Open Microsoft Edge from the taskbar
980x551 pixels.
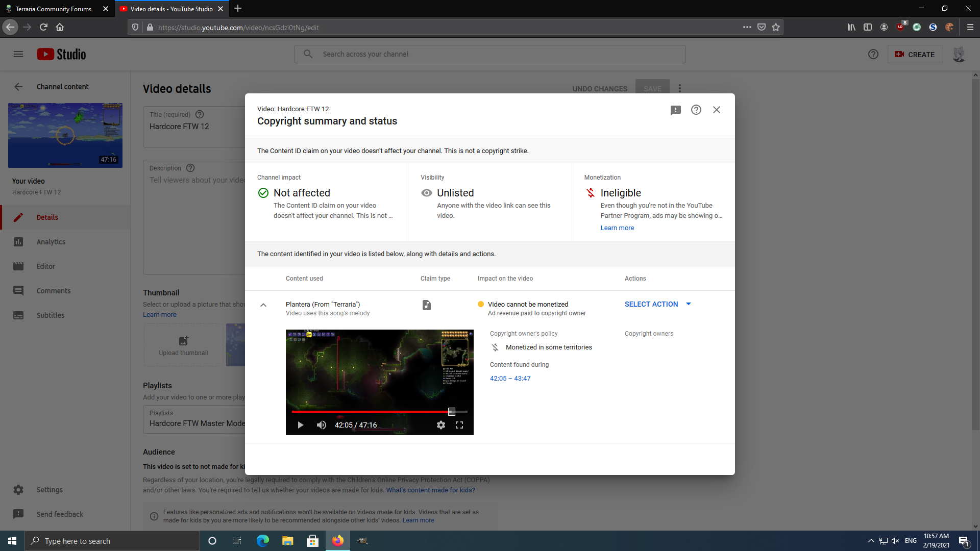[x=263, y=541]
